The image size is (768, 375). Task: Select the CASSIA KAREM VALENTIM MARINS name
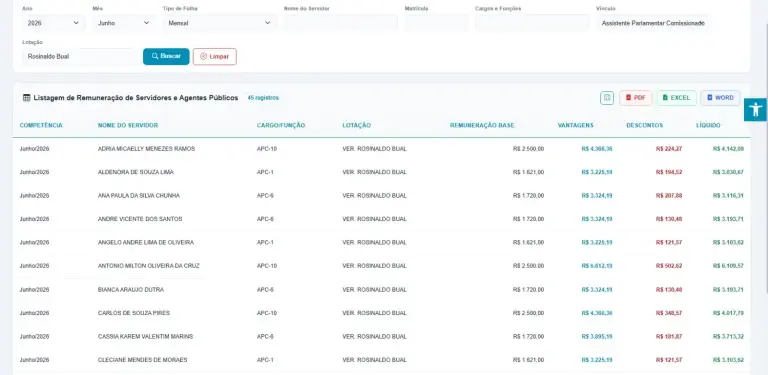[x=145, y=336]
